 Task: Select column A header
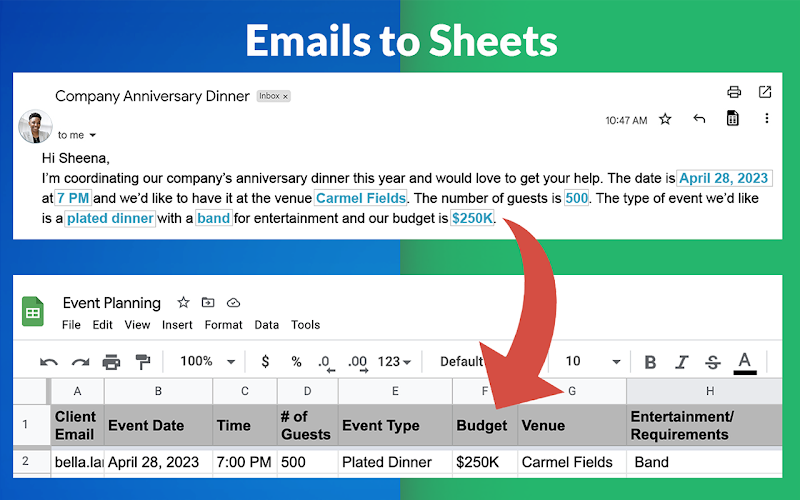click(x=77, y=391)
